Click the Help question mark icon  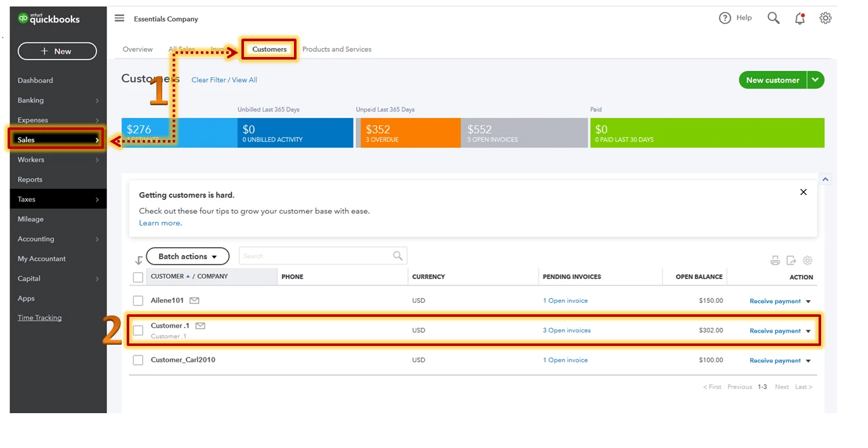tap(725, 18)
